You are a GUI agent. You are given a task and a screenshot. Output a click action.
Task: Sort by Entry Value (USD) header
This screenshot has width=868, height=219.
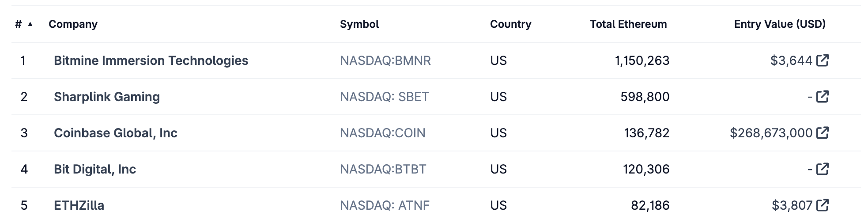click(x=780, y=24)
